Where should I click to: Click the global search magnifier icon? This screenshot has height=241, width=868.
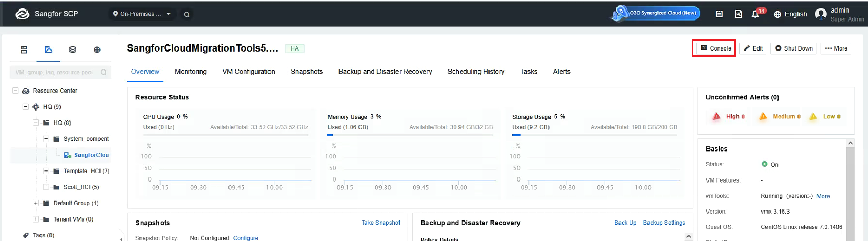tap(186, 14)
